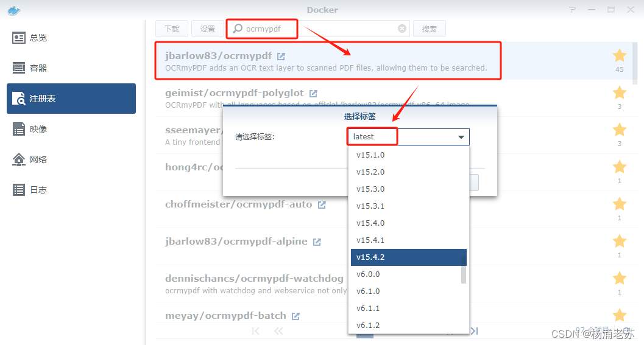Click the 总览 sidebar icon
The height and width of the screenshot is (345, 644).
pyautogui.click(x=18, y=38)
